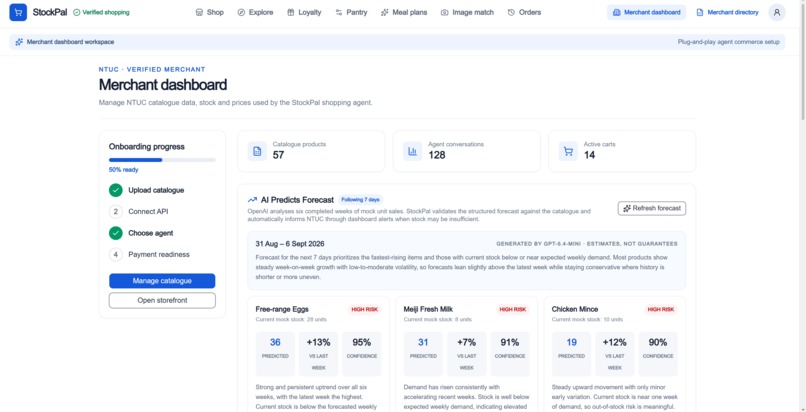This screenshot has width=806, height=412.
Task: Click the Catalogue products count 57
Action: (278, 155)
